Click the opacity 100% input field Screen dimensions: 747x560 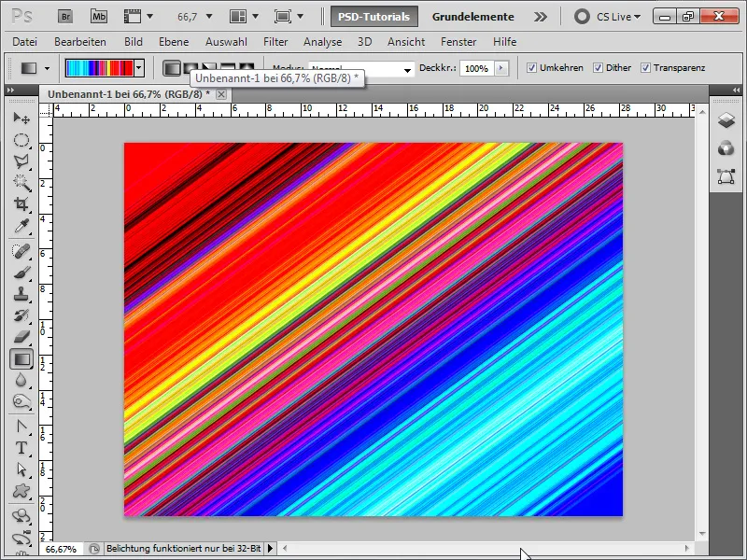(x=476, y=68)
